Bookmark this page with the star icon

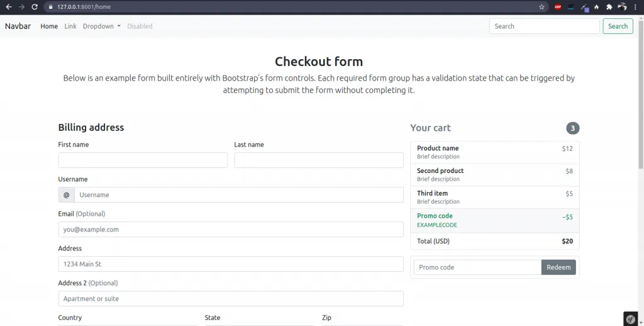tap(541, 7)
